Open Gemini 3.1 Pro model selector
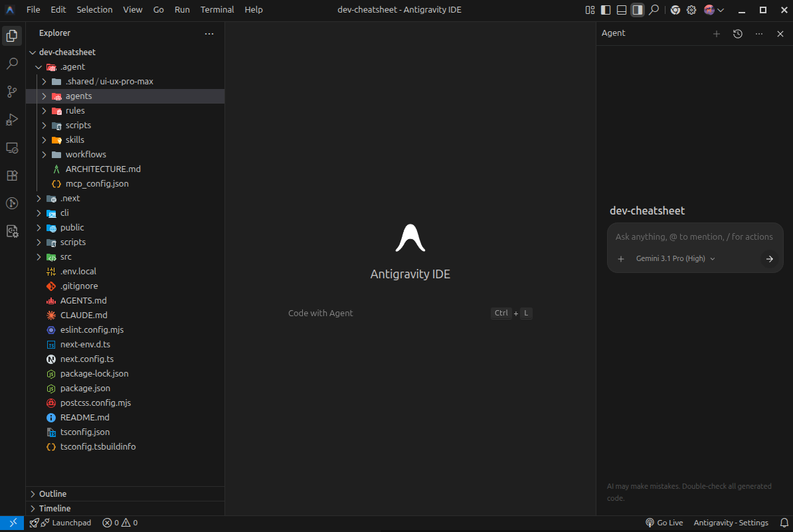793x532 pixels. click(x=675, y=258)
